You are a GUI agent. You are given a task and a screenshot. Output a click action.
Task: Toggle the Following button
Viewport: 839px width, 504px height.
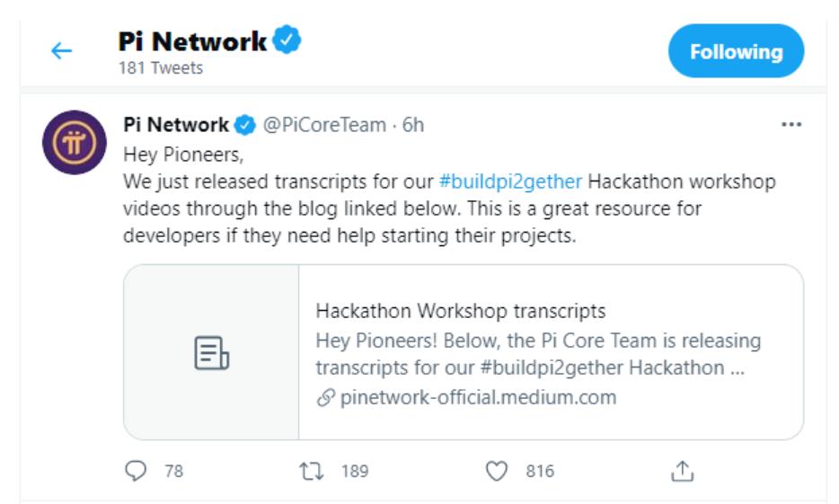(736, 51)
